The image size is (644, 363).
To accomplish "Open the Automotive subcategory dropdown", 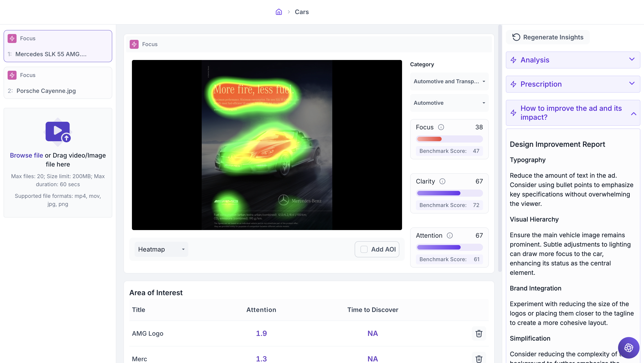I will coord(449,103).
